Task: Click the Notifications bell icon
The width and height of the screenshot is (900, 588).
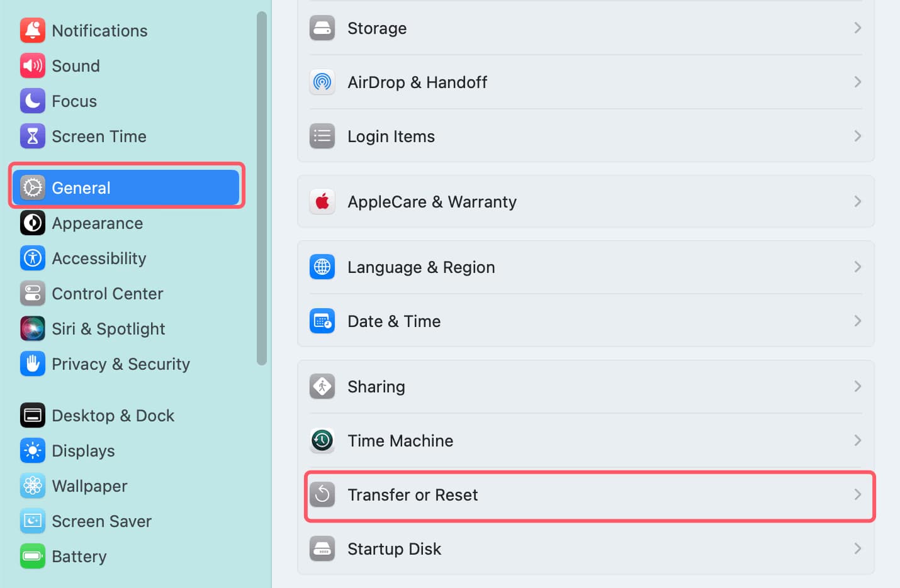Action: click(33, 30)
